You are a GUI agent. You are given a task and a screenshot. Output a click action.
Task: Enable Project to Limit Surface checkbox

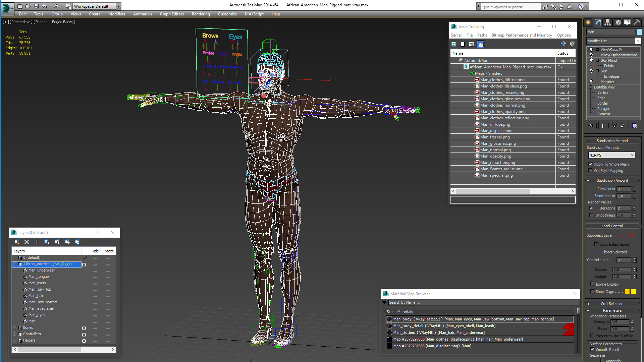point(592,336)
